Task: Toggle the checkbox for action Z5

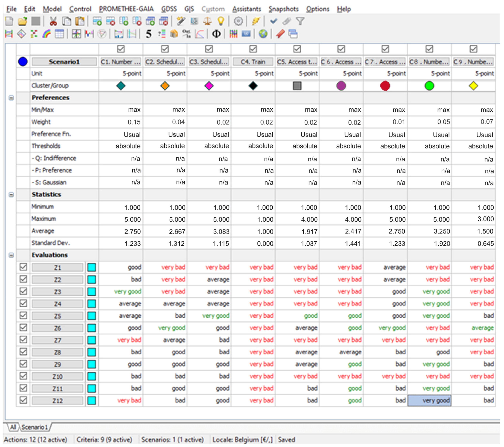Action: click(x=23, y=315)
